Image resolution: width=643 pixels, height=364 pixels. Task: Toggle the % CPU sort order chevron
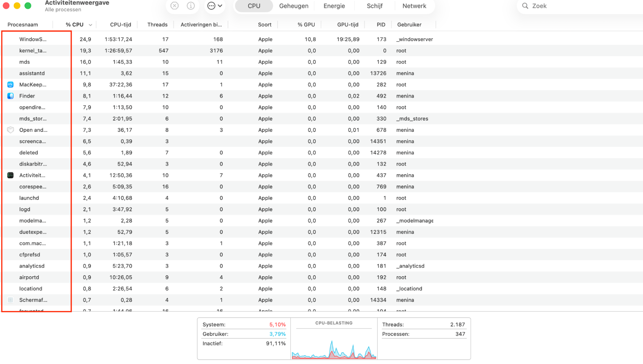coord(90,24)
